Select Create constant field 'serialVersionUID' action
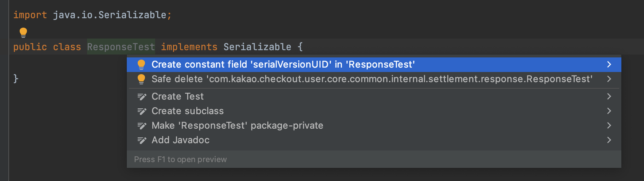 pos(283,65)
